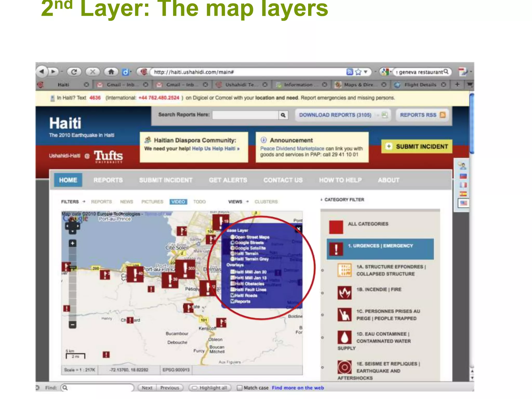Click the yellow SUBMIT INCIDENT button
This screenshot has width=532, height=399.
coord(417,147)
